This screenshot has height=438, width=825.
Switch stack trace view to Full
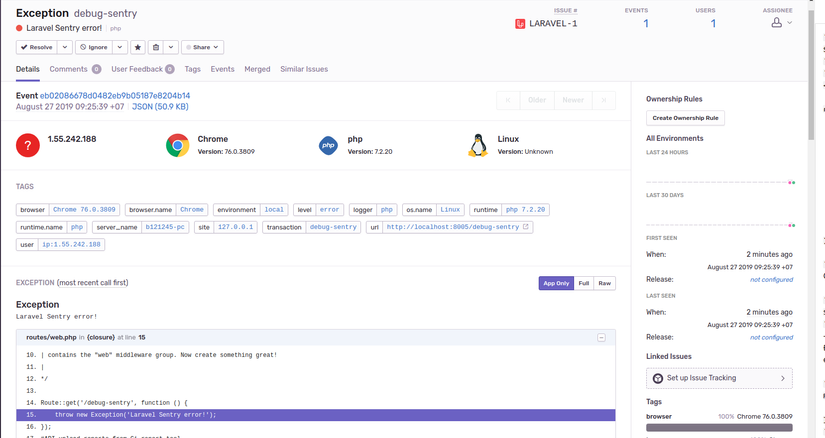click(583, 283)
